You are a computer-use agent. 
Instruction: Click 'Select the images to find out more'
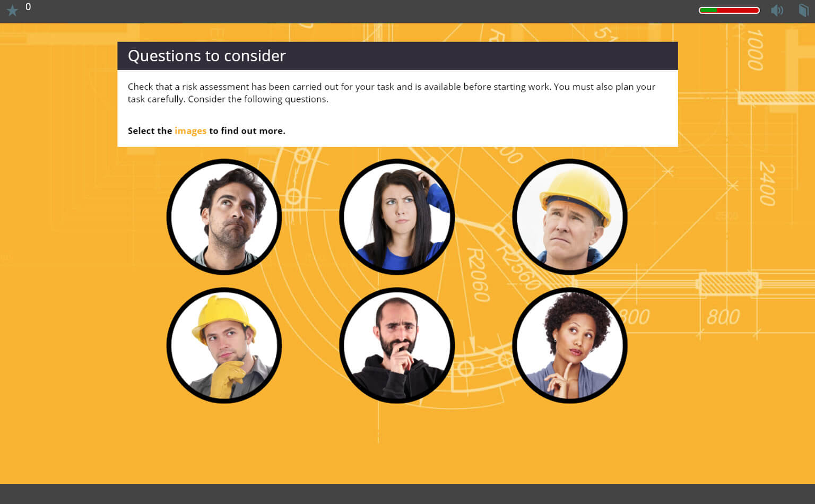[206, 131]
